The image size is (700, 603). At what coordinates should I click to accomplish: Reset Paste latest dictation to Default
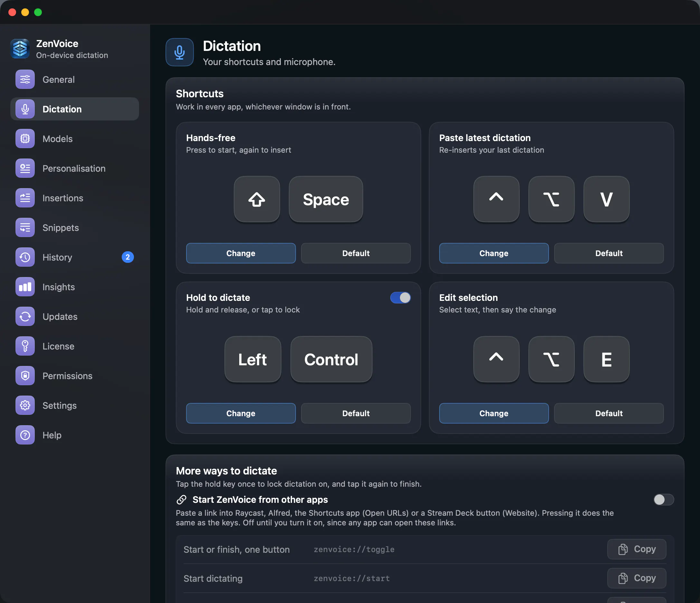pos(609,253)
